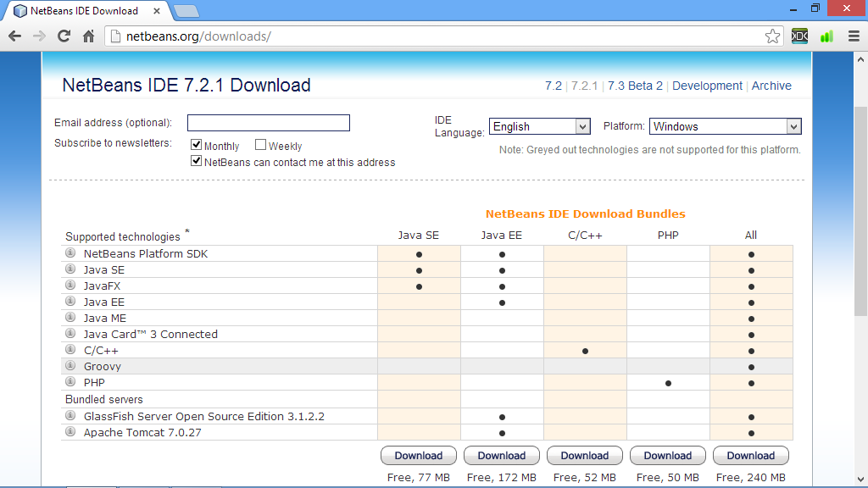Click the browser forward arrow
Screen dimensions: 868x488
tap(39, 36)
